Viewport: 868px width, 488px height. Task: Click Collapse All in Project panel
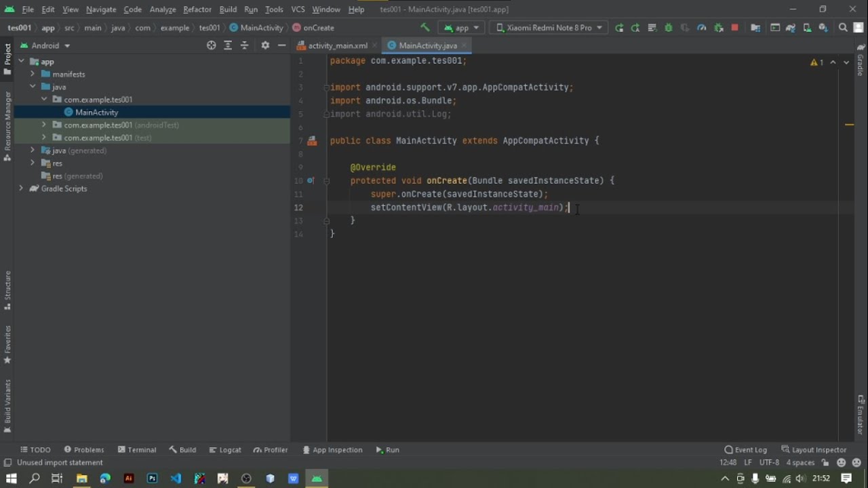point(245,45)
